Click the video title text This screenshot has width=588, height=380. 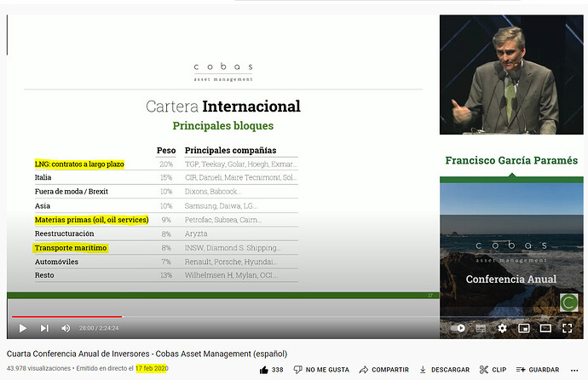click(x=147, y=354)
